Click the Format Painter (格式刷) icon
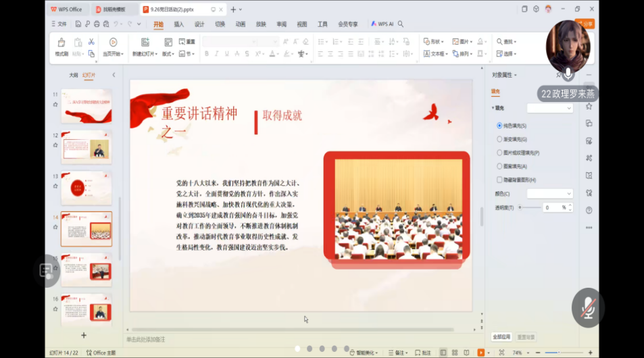This screenshot has width=644, height=358. point(61,43)
